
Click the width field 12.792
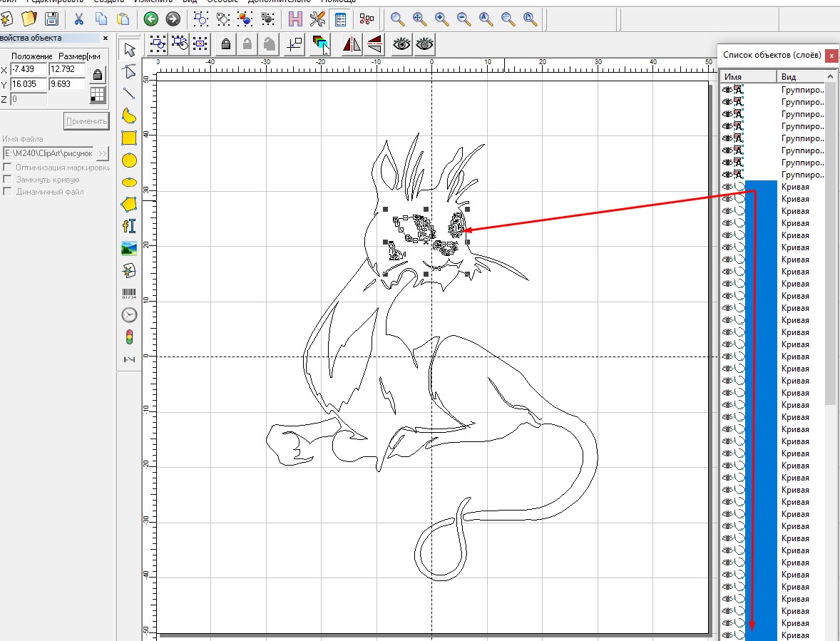(67, 69)
